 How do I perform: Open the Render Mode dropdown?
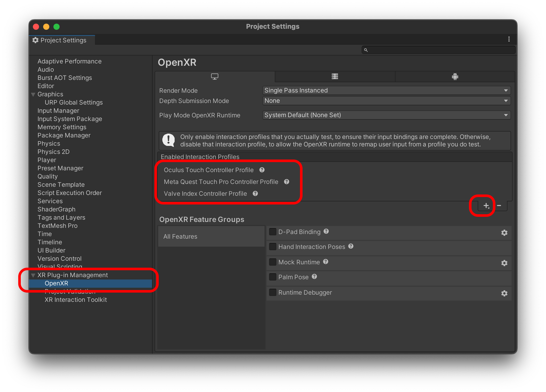tap(386, 90)
